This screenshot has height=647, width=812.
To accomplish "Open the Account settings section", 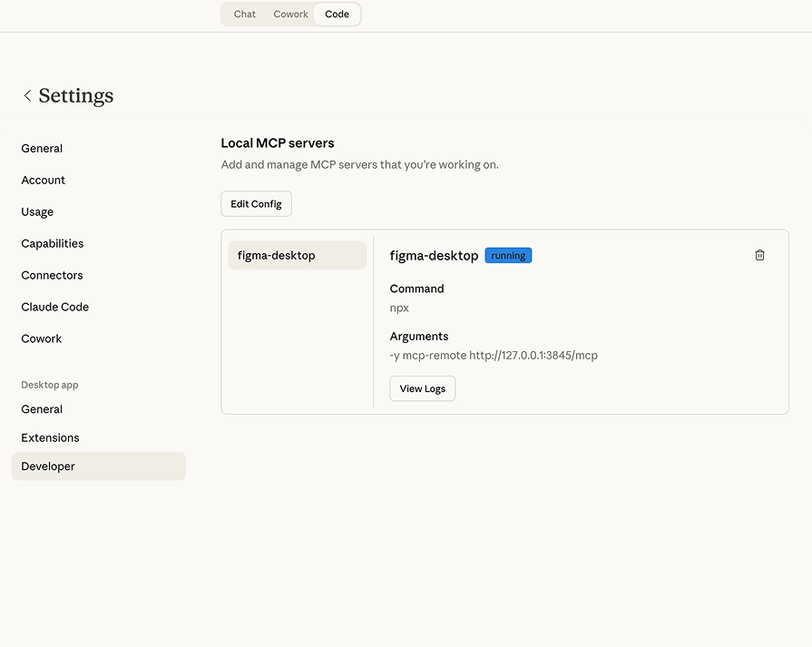I will tap(43, 180).
